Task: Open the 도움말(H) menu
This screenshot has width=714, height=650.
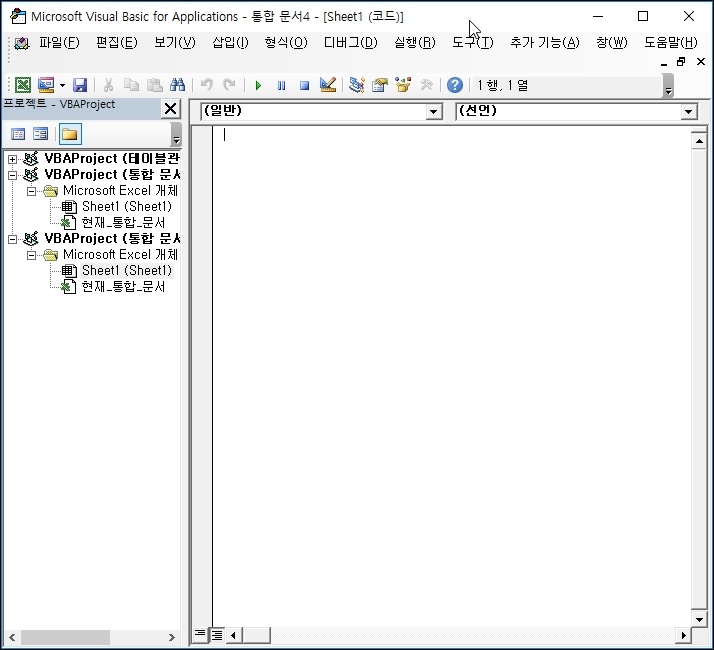Action: (x=670, y=42)
